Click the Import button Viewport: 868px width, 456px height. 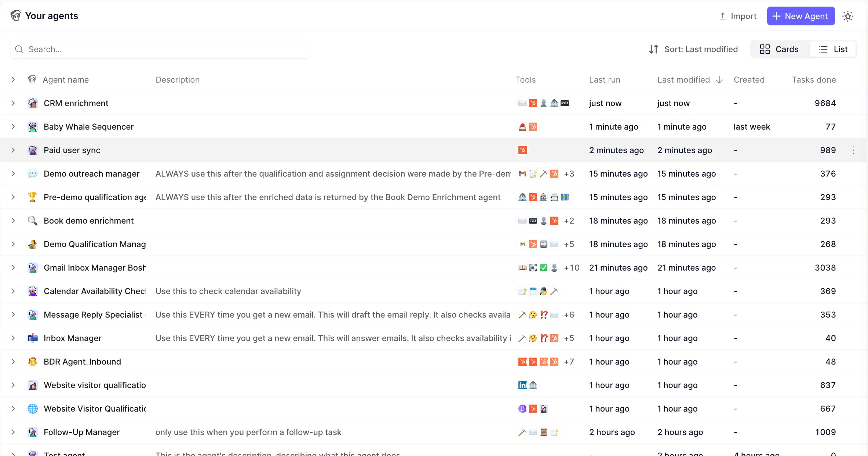pos(737,16)
